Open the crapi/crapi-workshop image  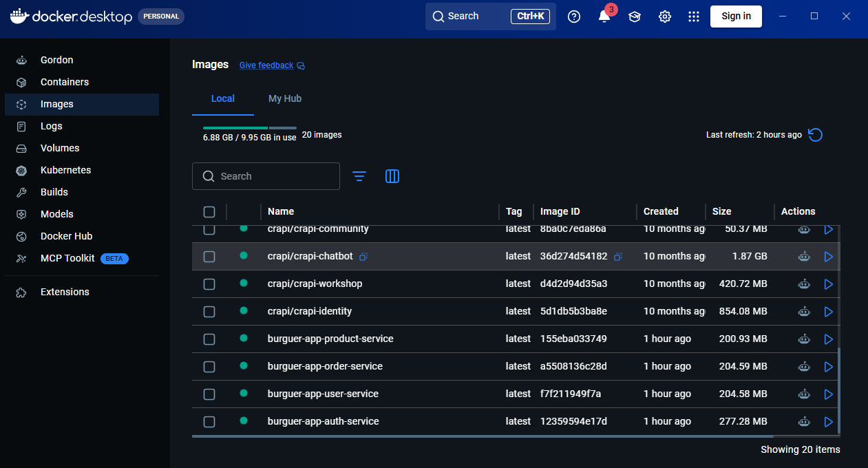315,284
